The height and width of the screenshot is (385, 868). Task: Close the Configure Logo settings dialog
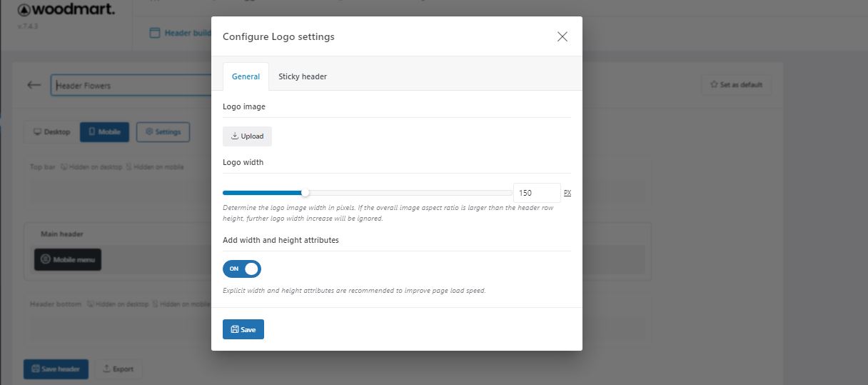point(562,36)
